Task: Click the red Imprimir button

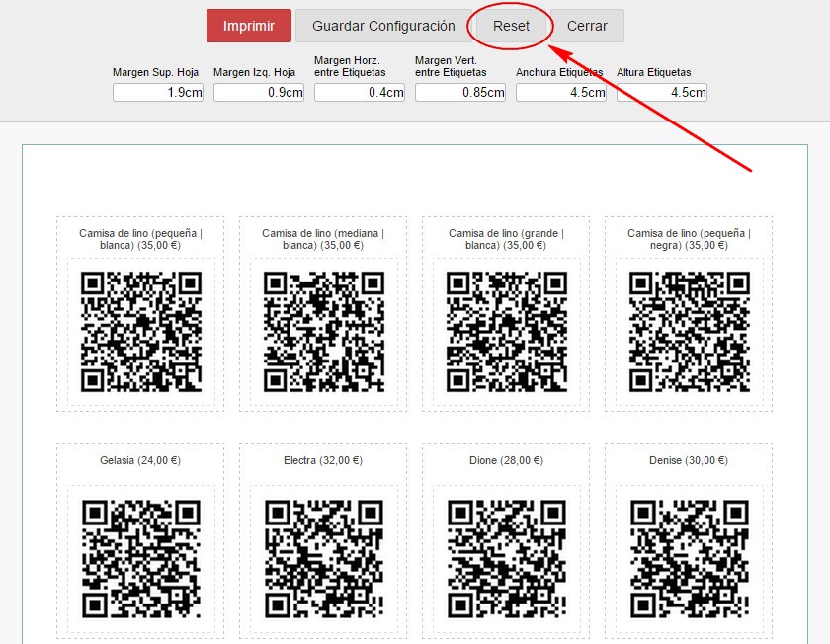Action: 249,26
